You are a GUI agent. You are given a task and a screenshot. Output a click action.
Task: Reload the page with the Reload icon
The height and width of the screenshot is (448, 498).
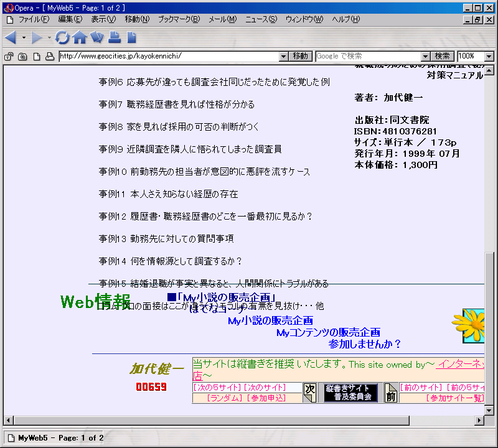click(62, 37)
